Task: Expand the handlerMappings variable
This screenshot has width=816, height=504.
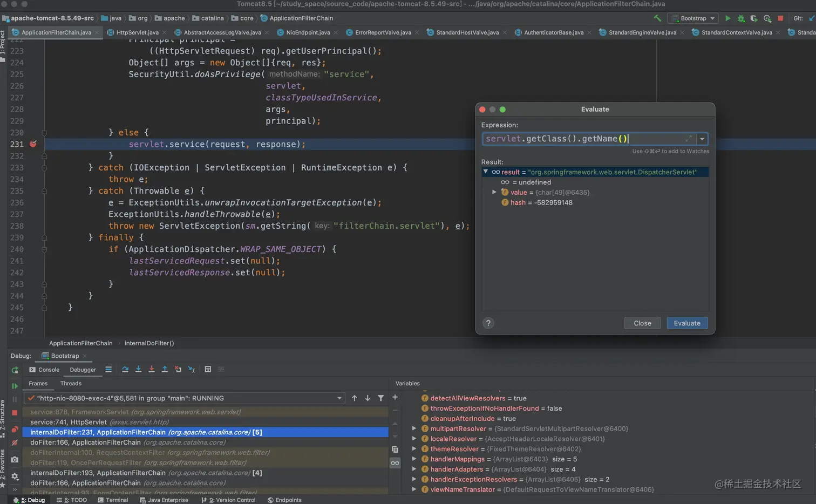Action: click(414, 459)
